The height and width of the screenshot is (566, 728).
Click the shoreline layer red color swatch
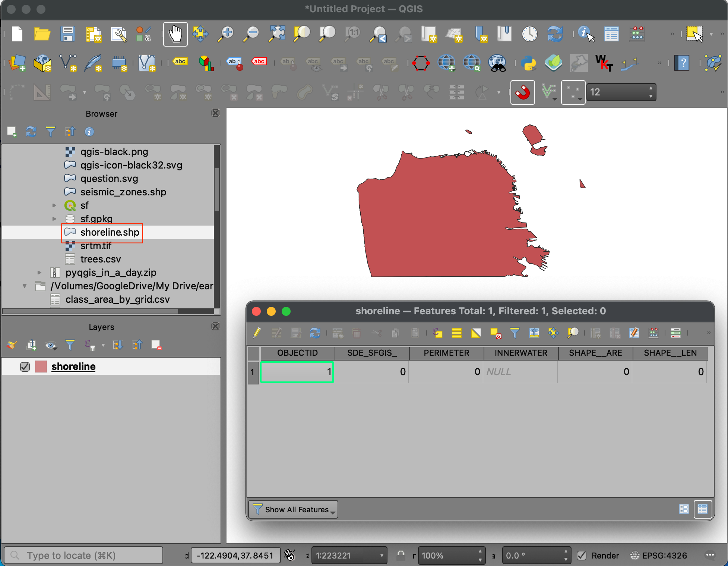click(x=41, y=367)
